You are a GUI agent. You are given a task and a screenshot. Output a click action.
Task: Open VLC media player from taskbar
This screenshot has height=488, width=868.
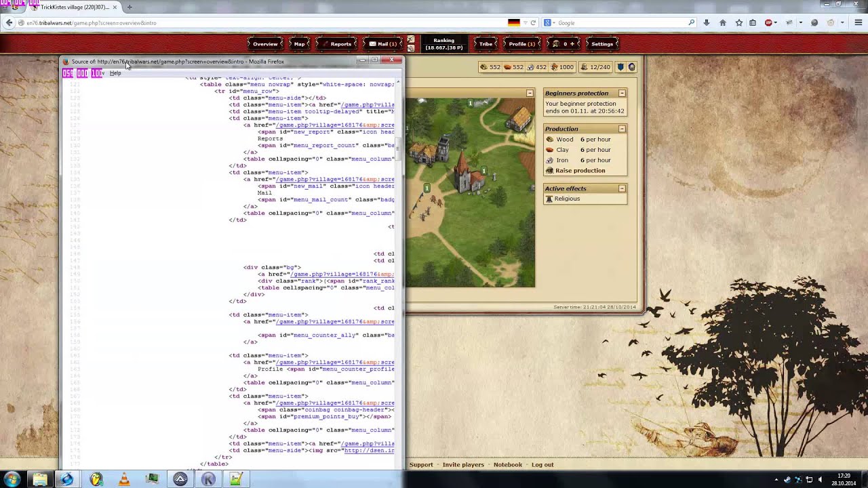tap(124, 479)
